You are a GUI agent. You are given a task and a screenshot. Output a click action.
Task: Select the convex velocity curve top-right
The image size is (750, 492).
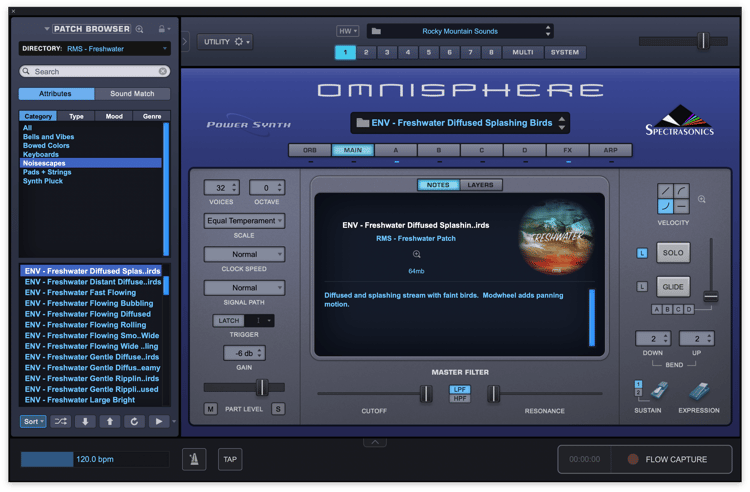tap(682, 191)
